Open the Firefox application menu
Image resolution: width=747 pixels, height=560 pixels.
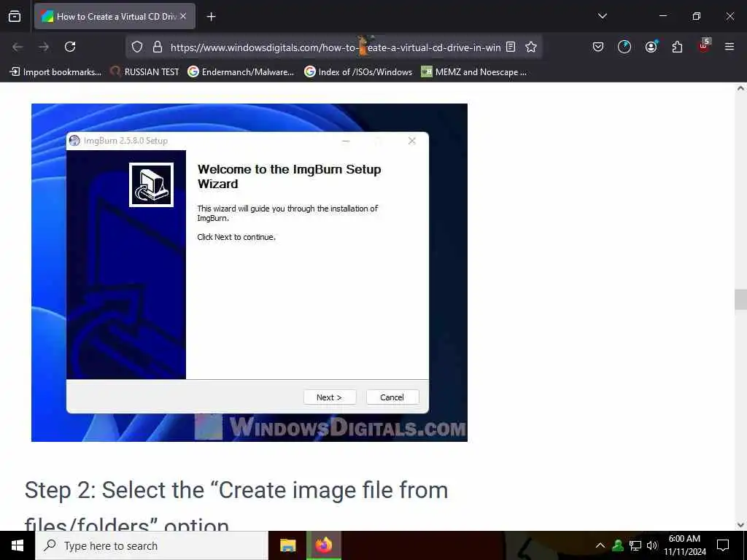[729, 47]
